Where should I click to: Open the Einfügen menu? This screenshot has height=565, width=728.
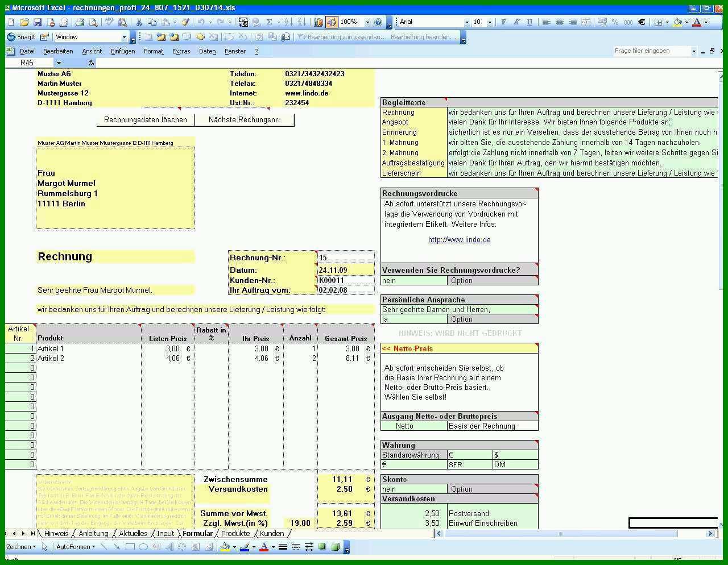tap(123, 51)
